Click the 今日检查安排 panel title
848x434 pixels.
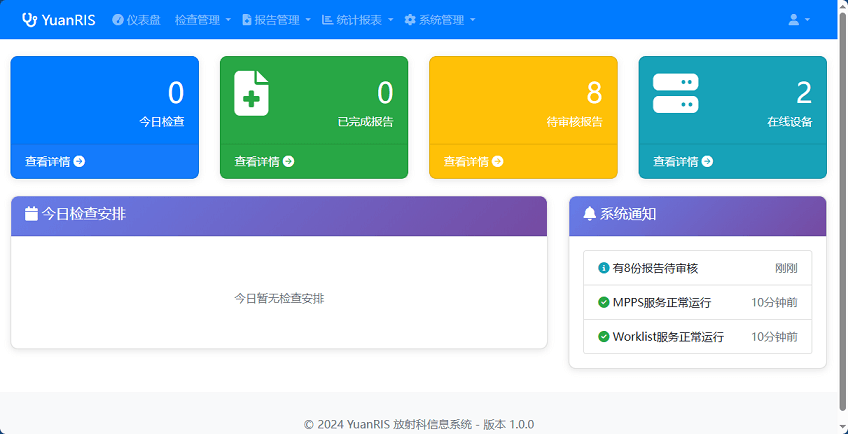[84, 214]
